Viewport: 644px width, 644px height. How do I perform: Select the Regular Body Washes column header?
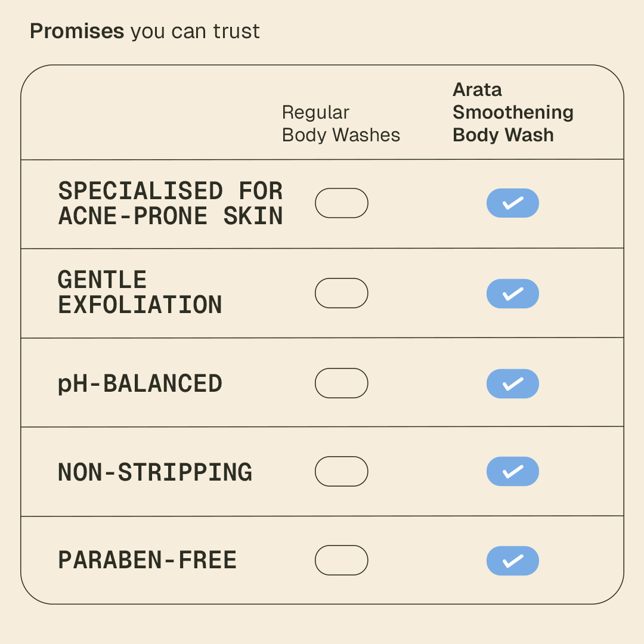tap(340, 123)
